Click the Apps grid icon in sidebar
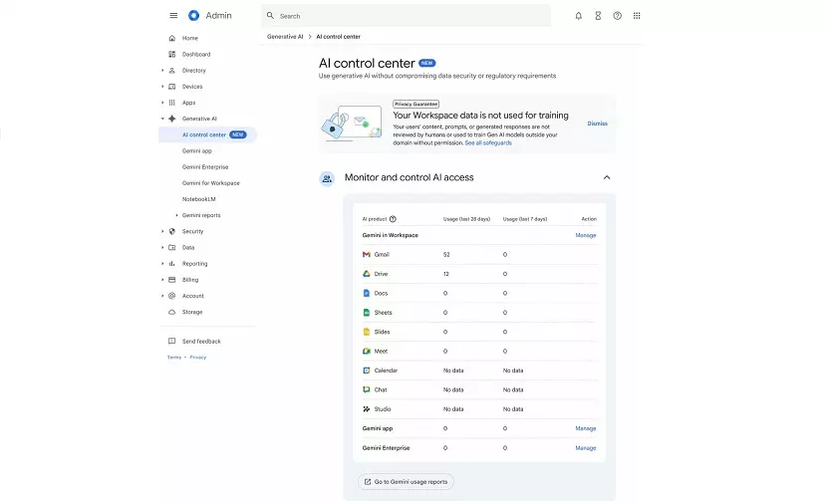The width and height of the screenshot is (825, 504). pos(172,103)
